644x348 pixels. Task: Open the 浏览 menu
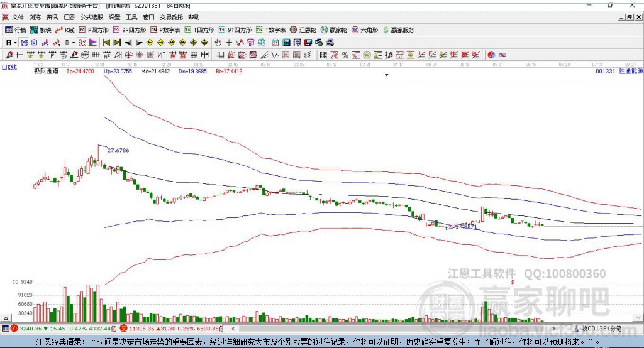[35, 17]
